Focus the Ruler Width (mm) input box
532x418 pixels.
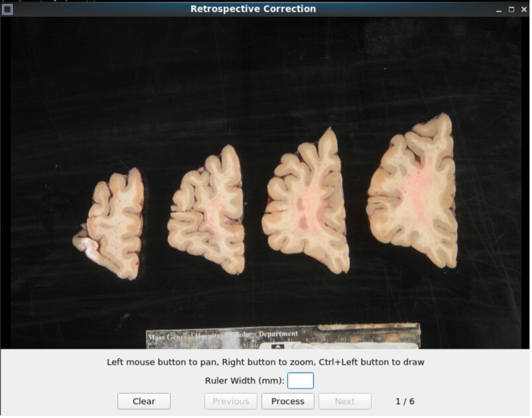(x=300, y=381)
